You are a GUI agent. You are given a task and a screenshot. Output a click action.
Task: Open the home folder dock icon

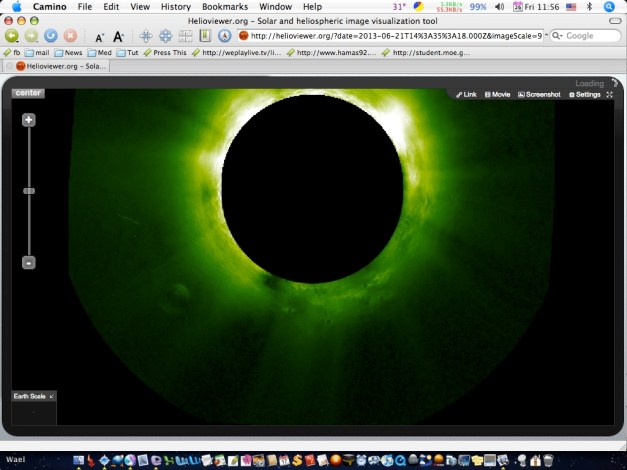click(535, 460)
